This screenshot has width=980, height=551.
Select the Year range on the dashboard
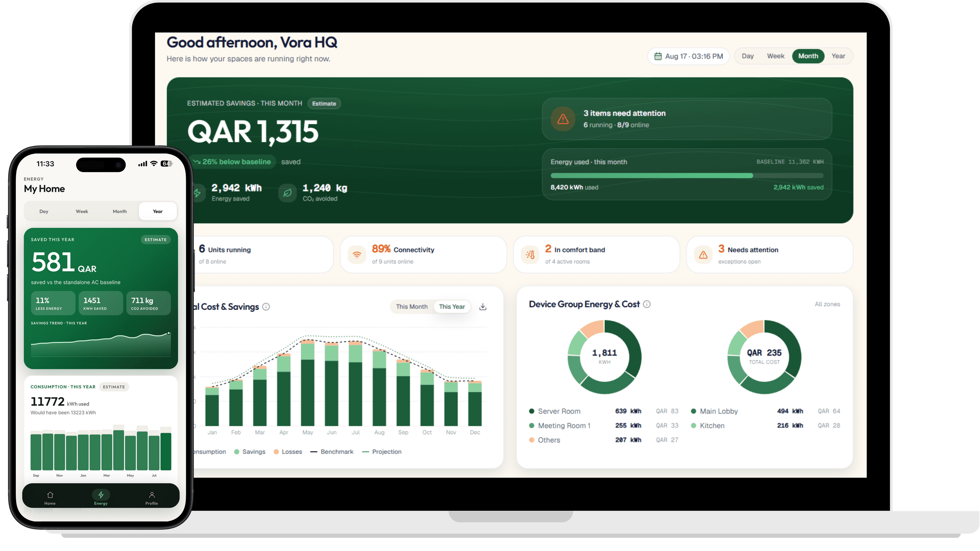point(838,56)
